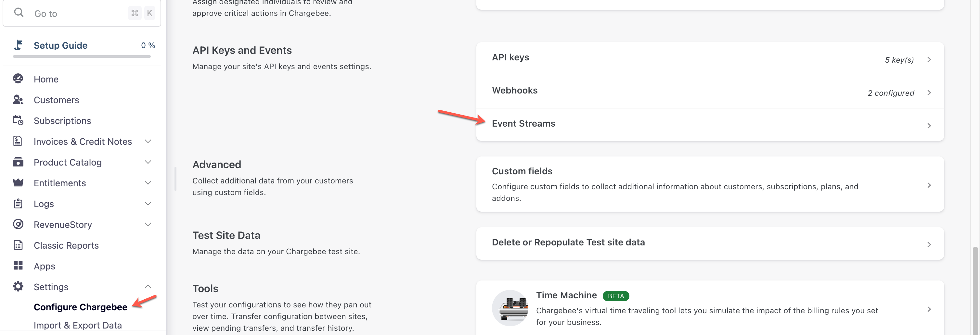The width and height of the screenshot is (980, 335).
Task: Click the chevron on Event Streams row
Action: tap(929, 126)
